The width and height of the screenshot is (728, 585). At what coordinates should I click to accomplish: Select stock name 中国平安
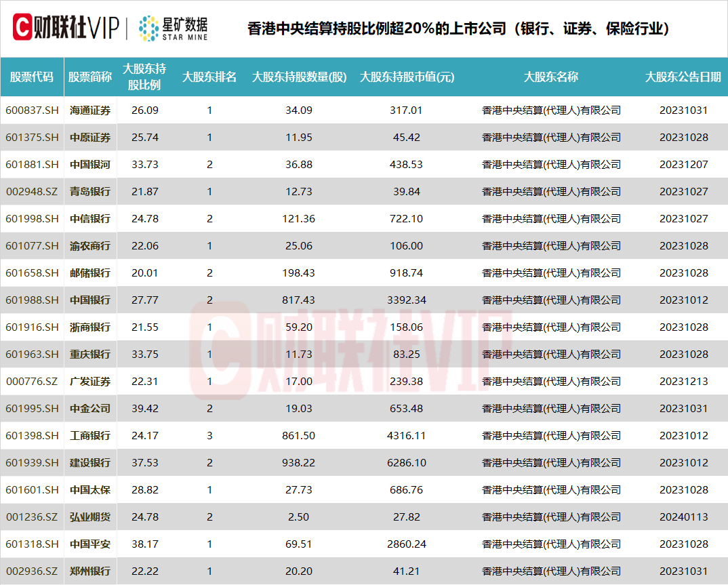[90, 544]
